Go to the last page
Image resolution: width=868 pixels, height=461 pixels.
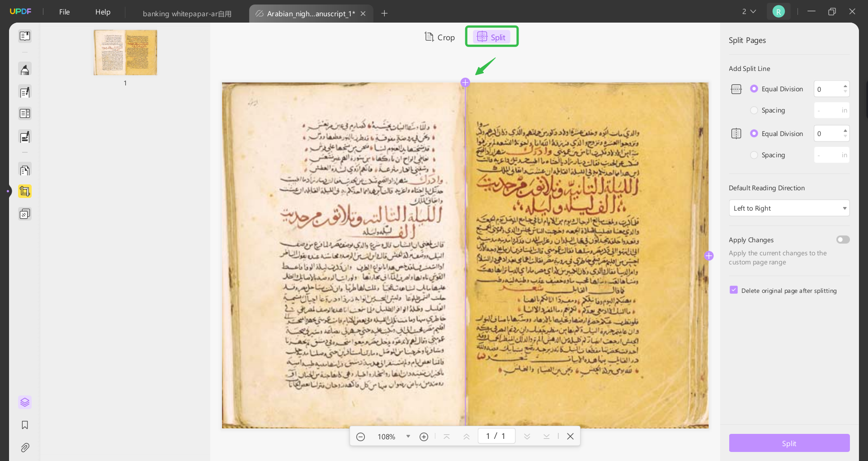(547, 437)
